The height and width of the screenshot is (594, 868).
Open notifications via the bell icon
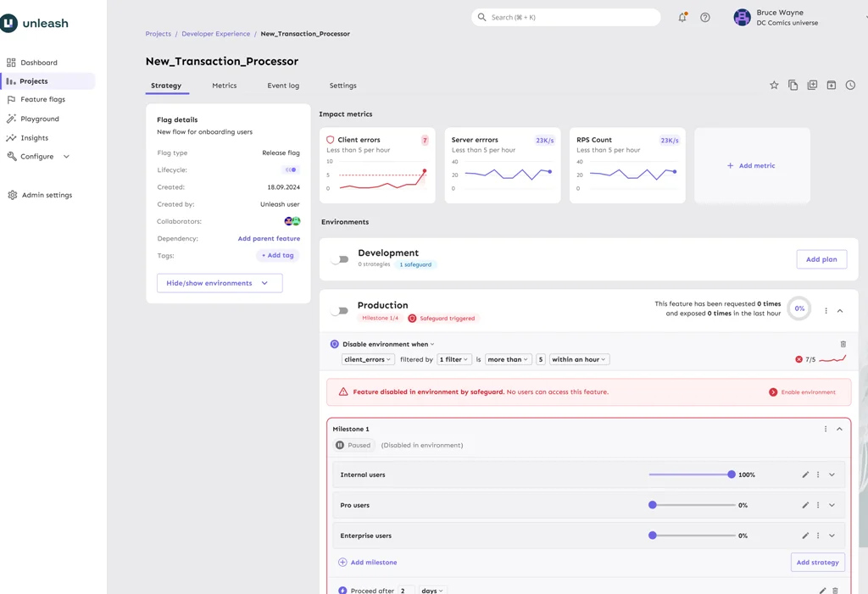click(682, 17)
